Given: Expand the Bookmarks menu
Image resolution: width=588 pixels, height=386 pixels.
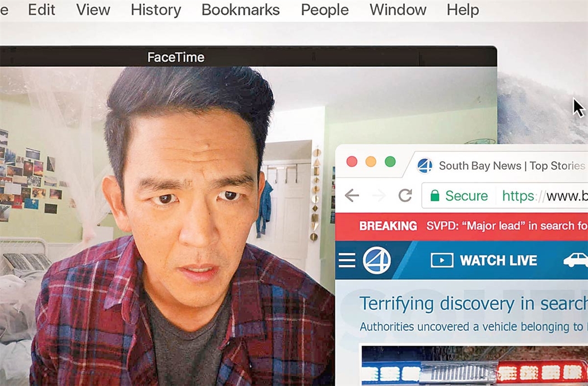Looking at the screenshot, I should [240, 10].
